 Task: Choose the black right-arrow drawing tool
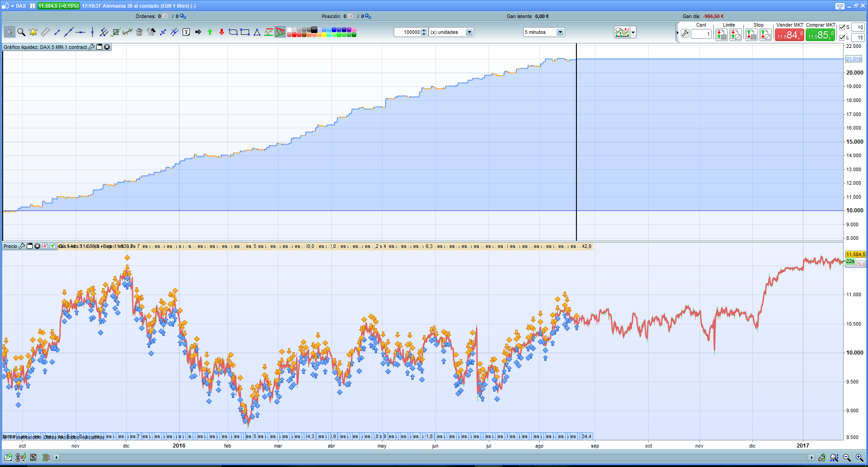[x=198, y=32]
